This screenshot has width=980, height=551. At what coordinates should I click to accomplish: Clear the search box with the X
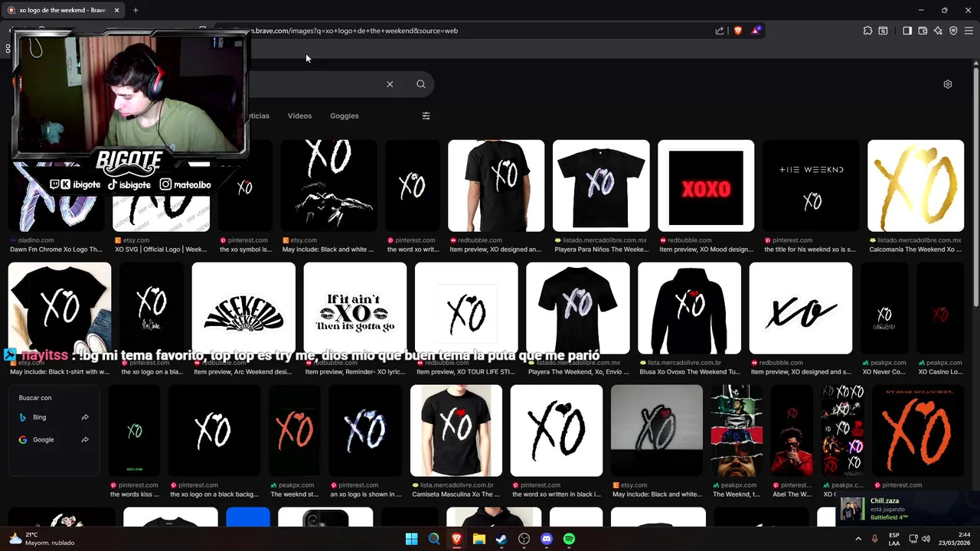point(390,84)
